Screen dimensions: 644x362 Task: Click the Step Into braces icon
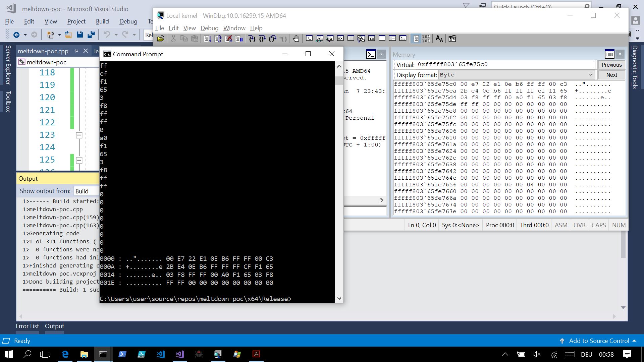pyautogui.click(x=252, y=39)
